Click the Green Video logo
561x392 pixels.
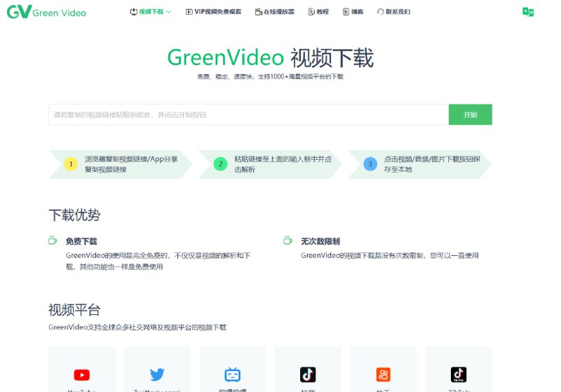tap(47, 12)
